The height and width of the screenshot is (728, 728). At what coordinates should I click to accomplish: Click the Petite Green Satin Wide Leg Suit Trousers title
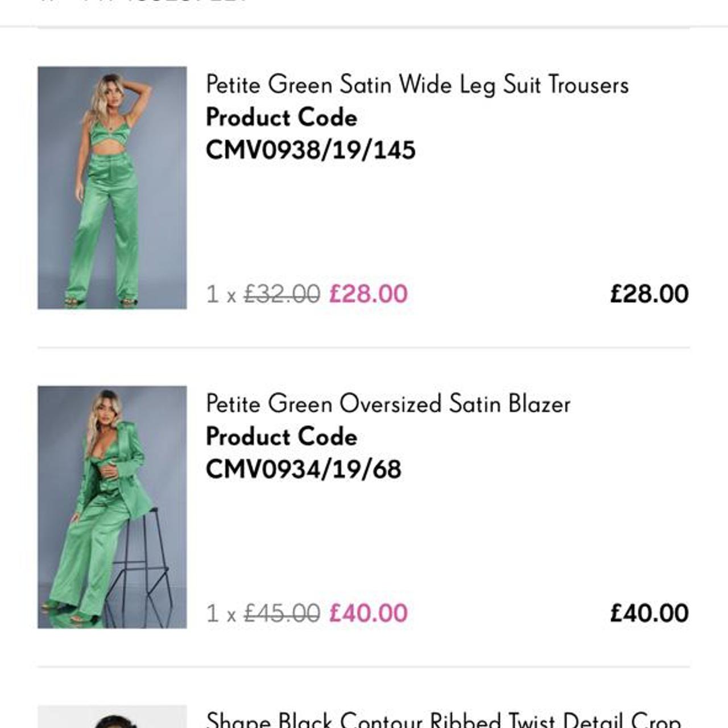click(x=417, y=85)
